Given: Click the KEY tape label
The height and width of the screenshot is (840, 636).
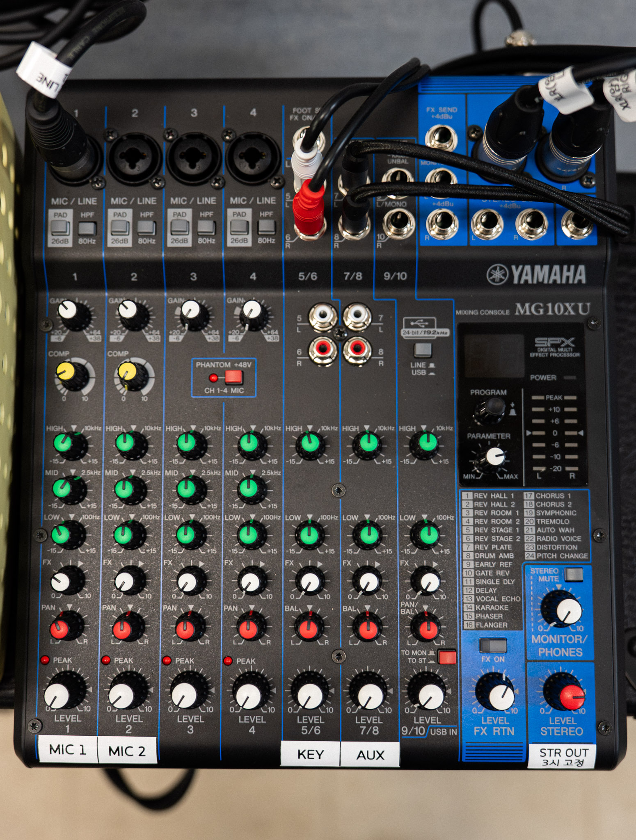Looking at the screenshot, I should (310, 753).
